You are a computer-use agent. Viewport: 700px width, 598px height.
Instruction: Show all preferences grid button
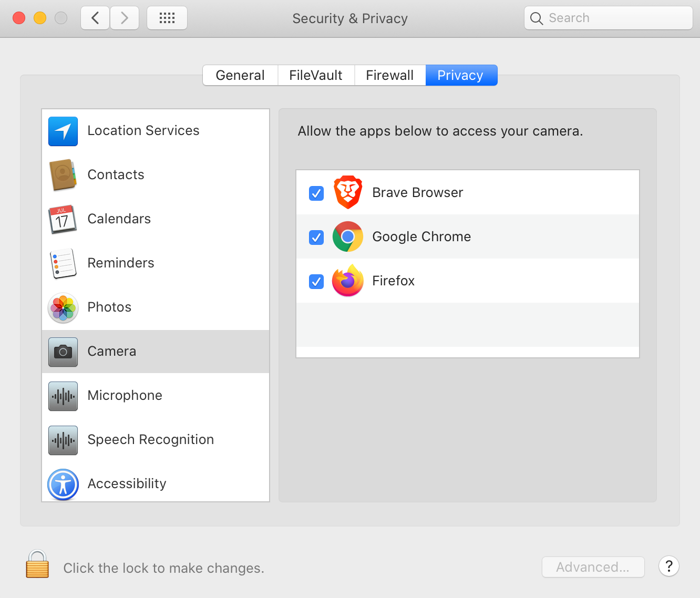[x=167, y=18]
